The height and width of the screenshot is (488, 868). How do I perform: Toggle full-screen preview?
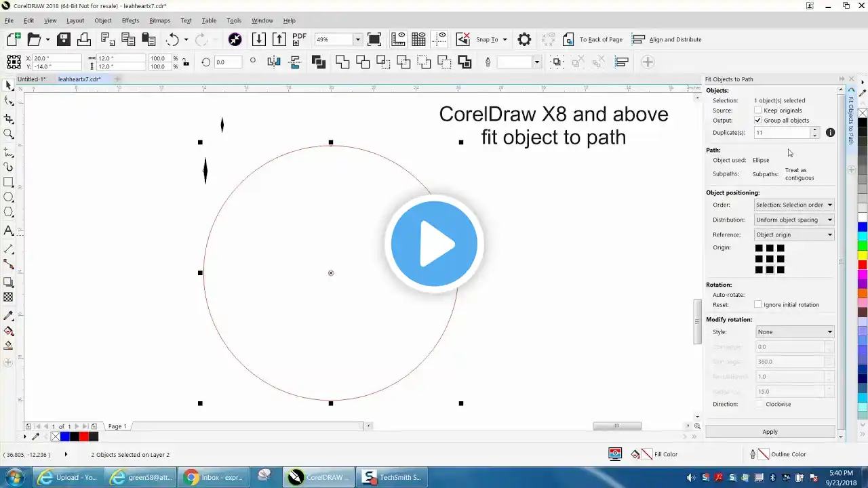tap(374, 39)
